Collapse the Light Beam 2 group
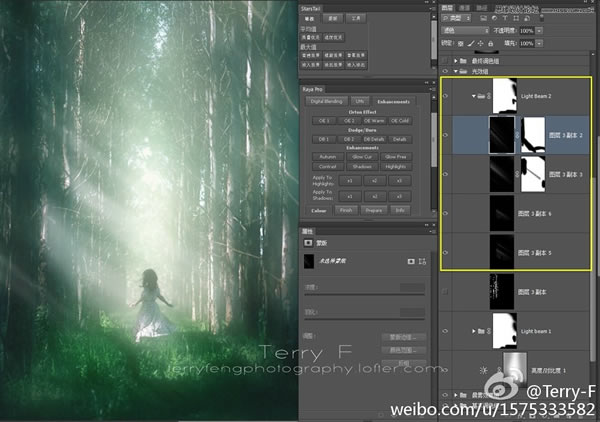Image resolution: width=600 pixels, height=422 pixels. [x=474, y=96]
